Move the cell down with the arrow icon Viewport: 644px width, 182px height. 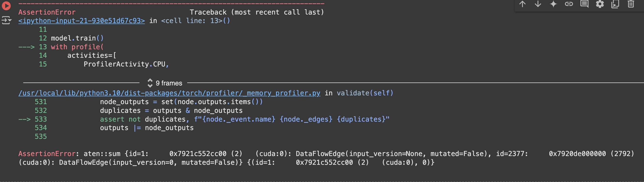pyautogui.click(x=538, y=4)
